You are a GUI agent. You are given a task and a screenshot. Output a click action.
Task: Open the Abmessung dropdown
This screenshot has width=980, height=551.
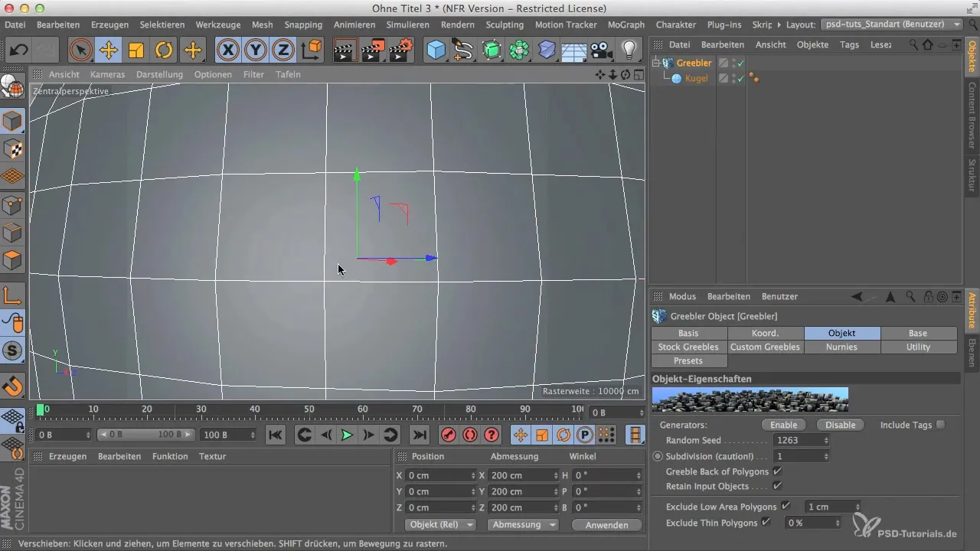[x=523, y=525]
